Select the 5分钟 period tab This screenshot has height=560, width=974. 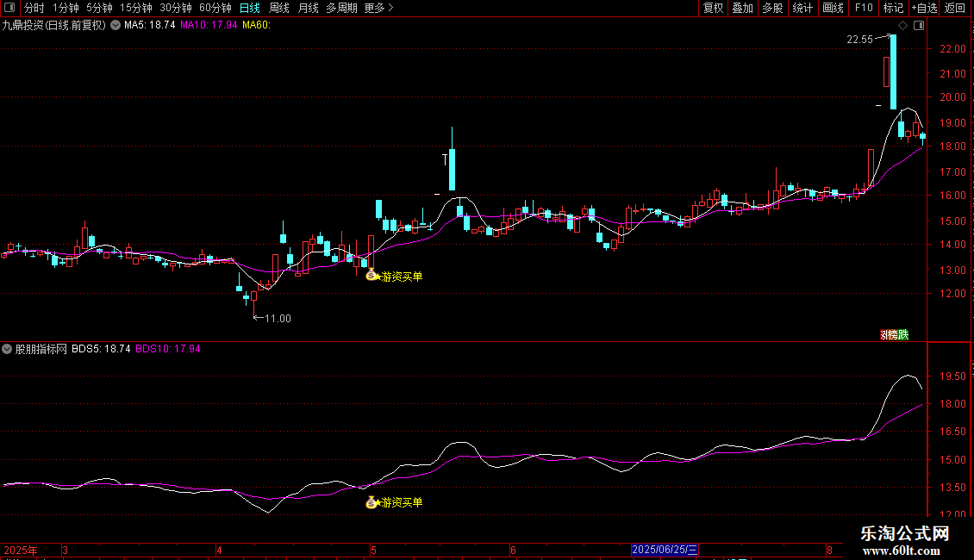tap(99, 8)
